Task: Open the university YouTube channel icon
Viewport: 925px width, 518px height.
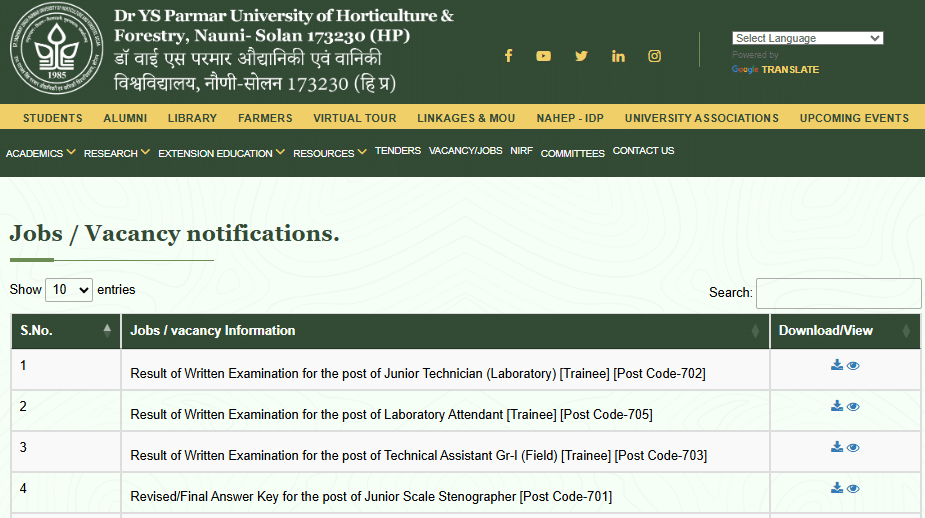Action: [x=543, y=56]
